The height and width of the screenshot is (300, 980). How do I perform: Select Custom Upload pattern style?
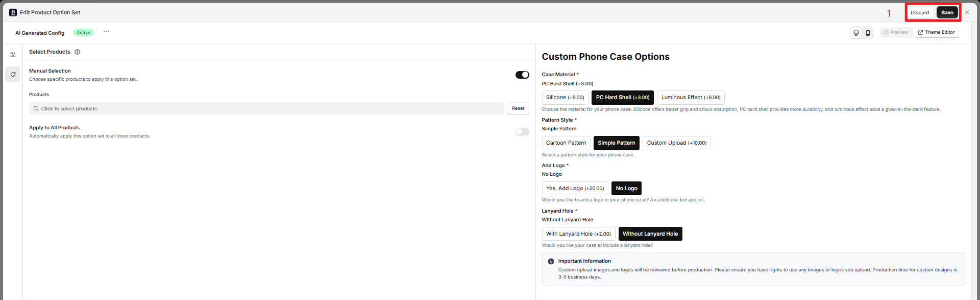point(676,143)
